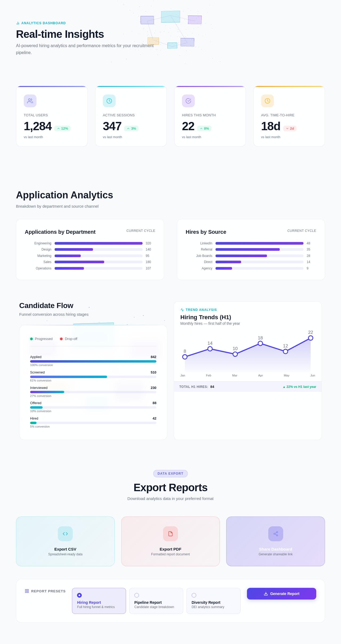
Task: Click the Generate Report button
Action: pyautogui.click(x=282, y=594)
